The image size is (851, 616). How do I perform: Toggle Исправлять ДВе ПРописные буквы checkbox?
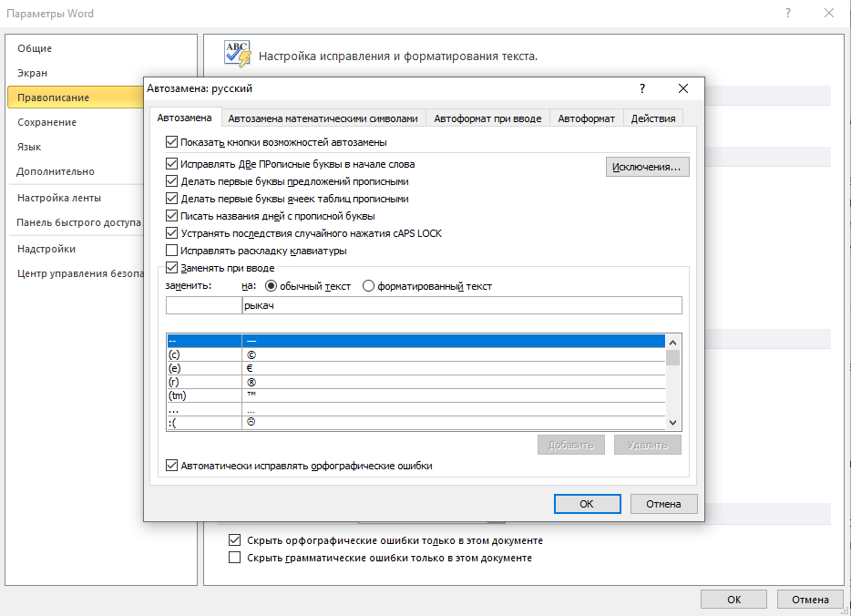tap(171, 164)
